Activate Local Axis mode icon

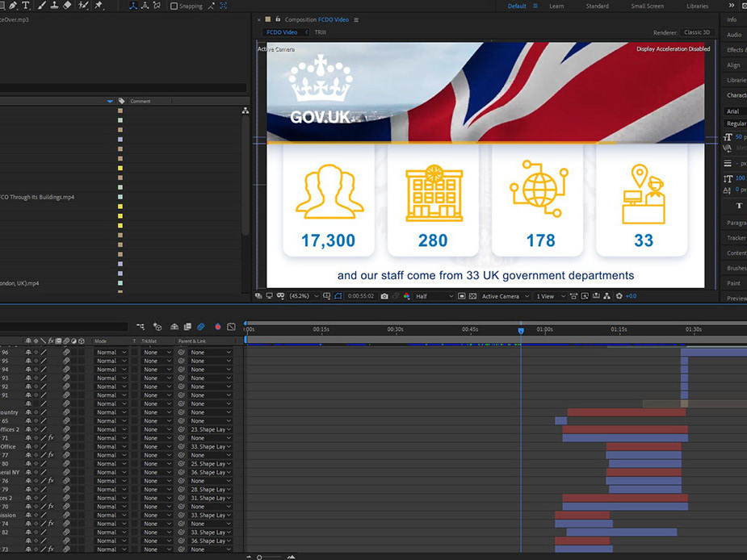(x=133, y=6)
